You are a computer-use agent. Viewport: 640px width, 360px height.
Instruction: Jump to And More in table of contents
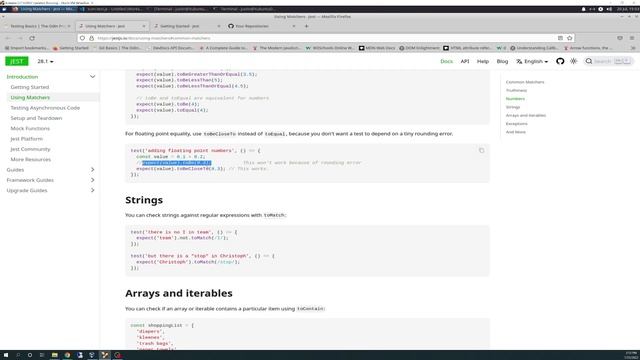pos(516,132)
